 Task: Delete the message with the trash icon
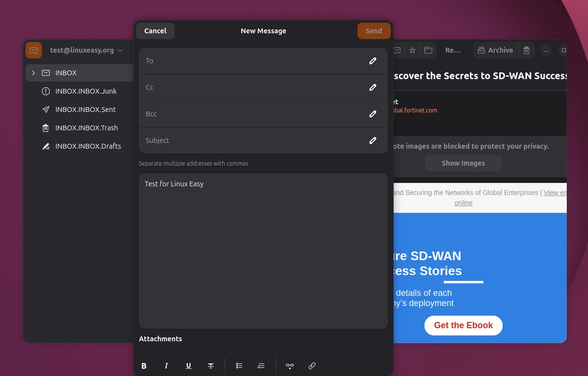pos(527,50)
